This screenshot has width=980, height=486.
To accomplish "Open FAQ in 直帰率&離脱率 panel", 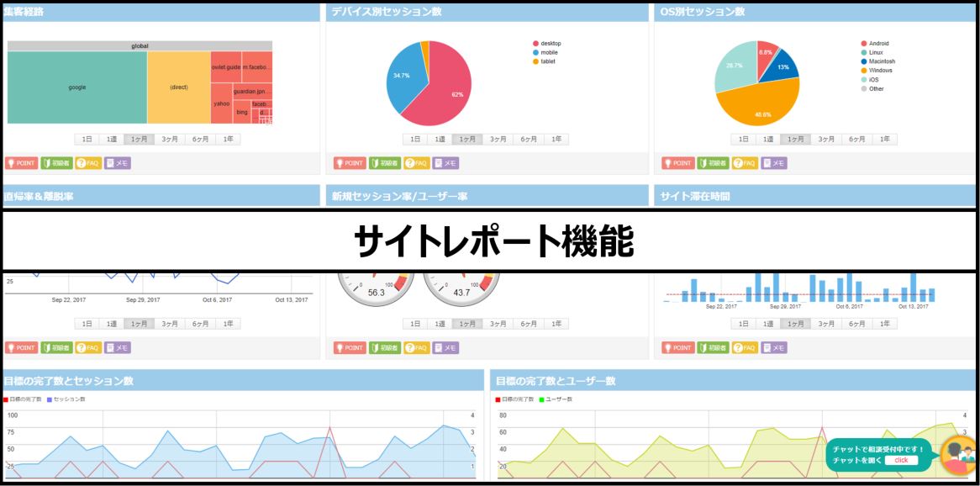I will (x=88, y=348).
